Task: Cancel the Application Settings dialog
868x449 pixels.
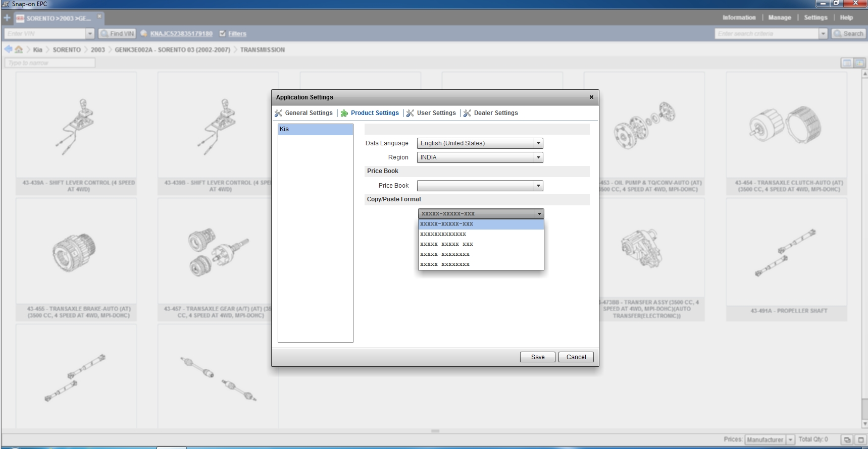Action: [576, 357]
